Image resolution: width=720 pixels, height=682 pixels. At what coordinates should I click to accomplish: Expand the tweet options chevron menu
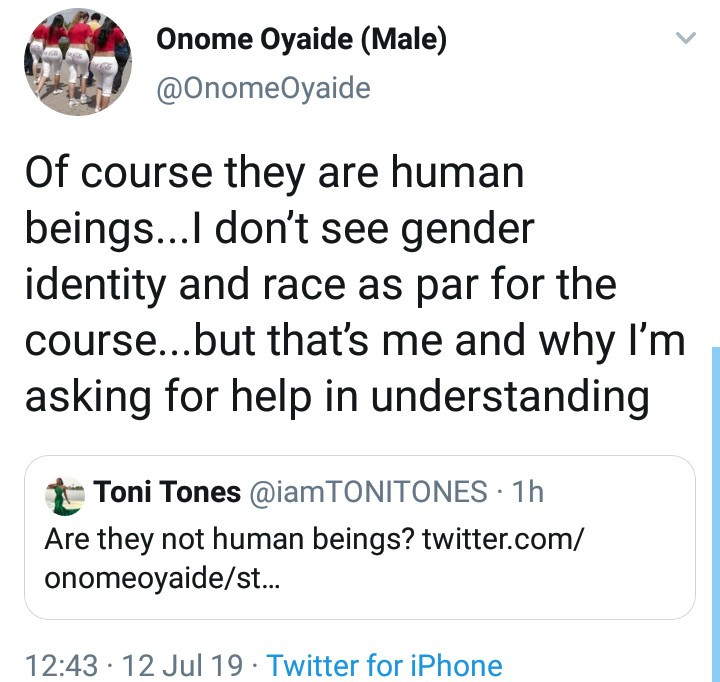coord(685,39)
